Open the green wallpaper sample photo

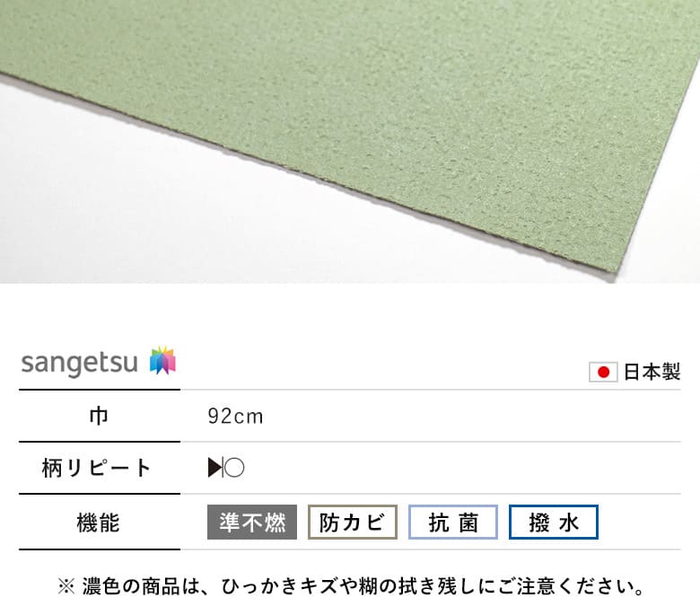point(350,142)
